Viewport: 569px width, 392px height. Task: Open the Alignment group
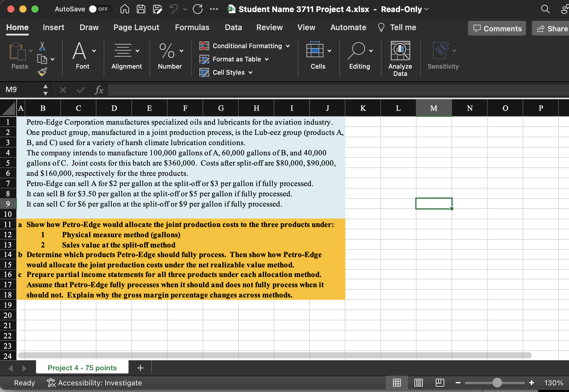(x=127, y=55)
